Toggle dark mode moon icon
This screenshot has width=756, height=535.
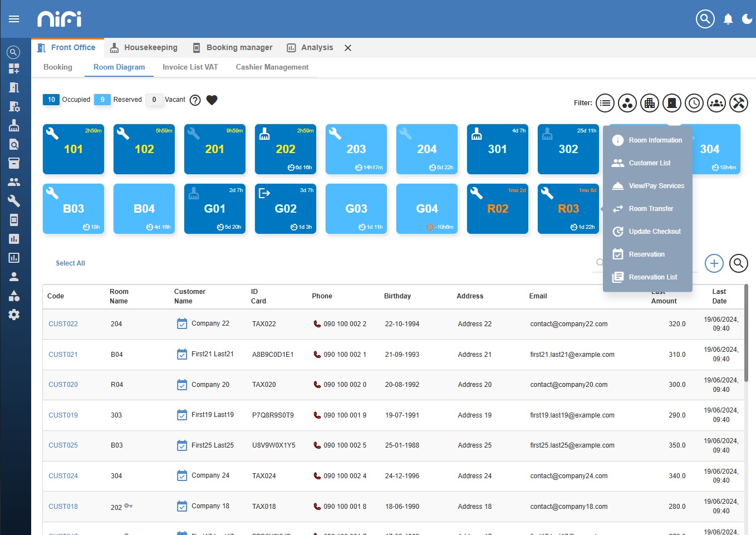747,19
